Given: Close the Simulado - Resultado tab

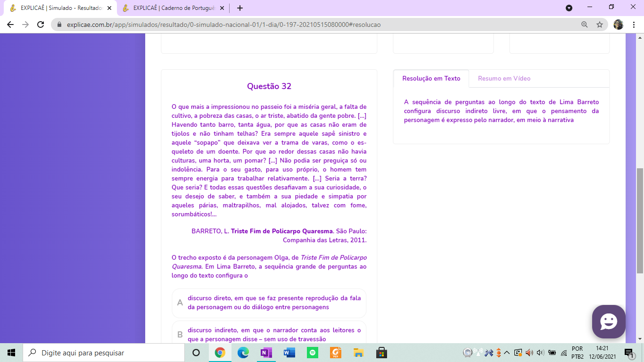Looking at the screenshot, I should pos(109,8).
